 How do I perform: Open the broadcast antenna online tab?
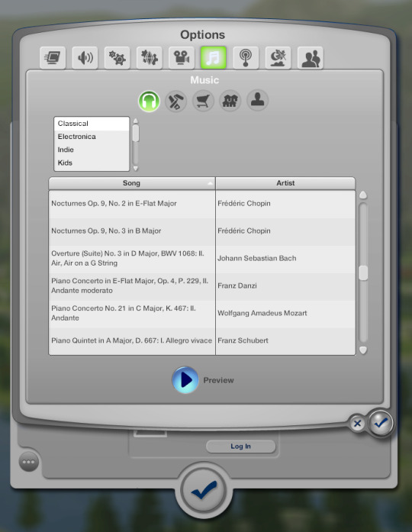click(246, 58)
